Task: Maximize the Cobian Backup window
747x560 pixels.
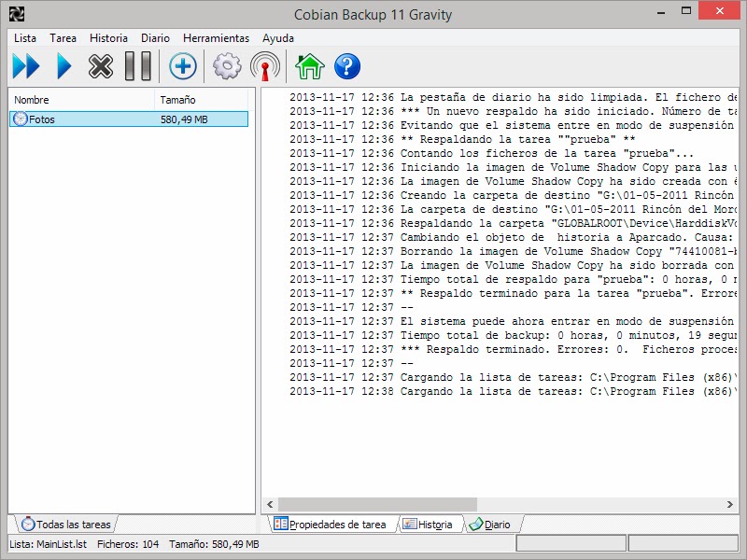Action: click(x=686, y=11)
